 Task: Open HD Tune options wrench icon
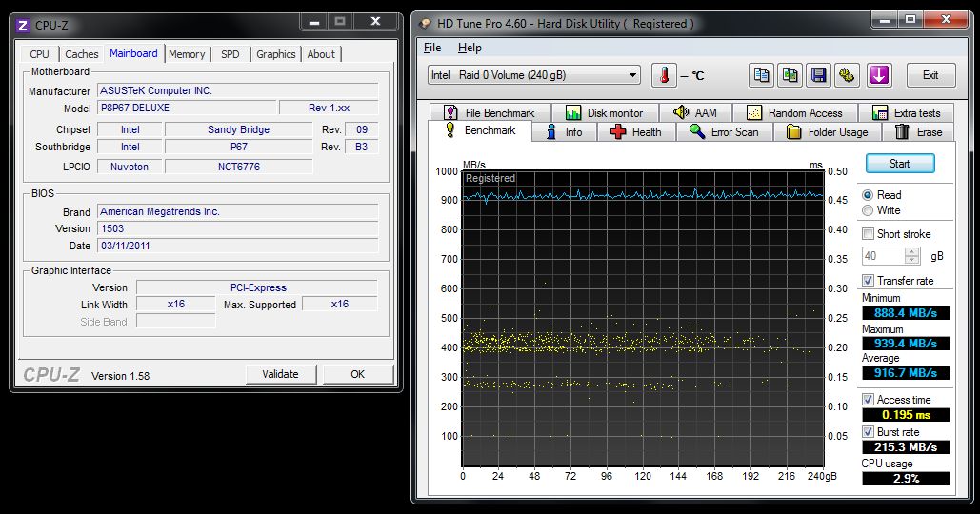(x=847, y=75)
